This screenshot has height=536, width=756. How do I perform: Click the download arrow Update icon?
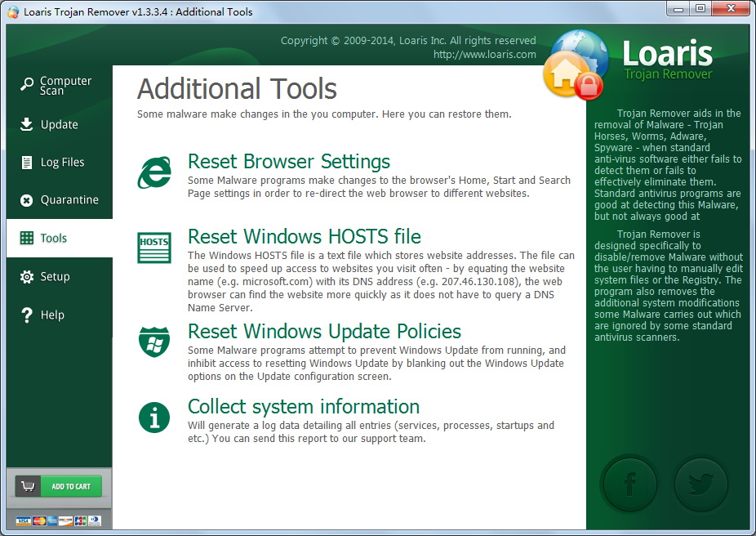(26, 124)
